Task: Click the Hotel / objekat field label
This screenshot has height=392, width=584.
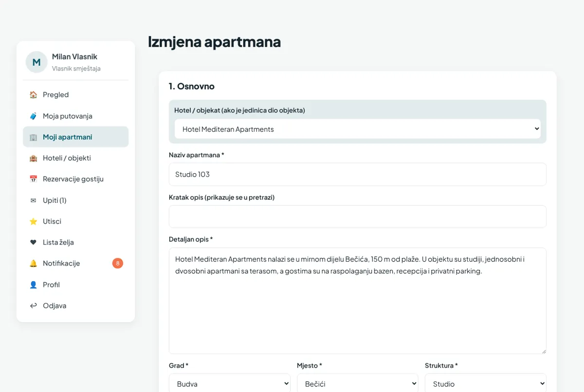Action: 239,110
